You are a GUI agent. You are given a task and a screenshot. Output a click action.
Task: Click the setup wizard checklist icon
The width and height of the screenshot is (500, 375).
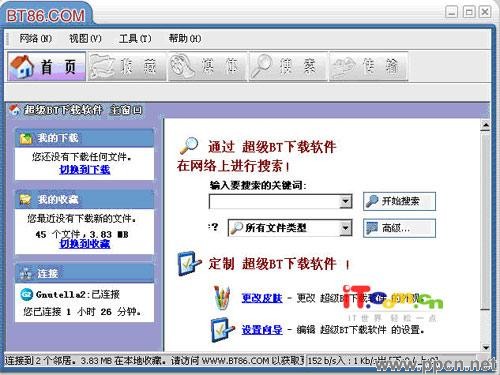(x=222, y=330)
